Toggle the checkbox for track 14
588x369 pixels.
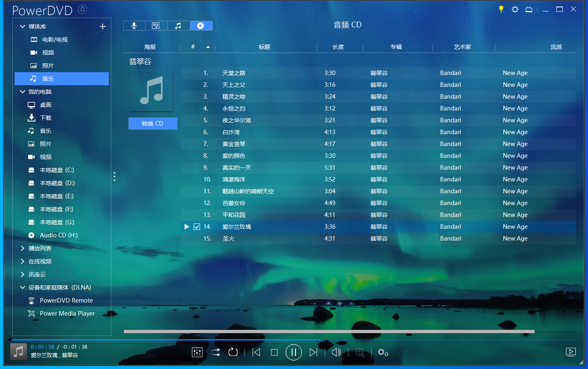coord(197,227)
